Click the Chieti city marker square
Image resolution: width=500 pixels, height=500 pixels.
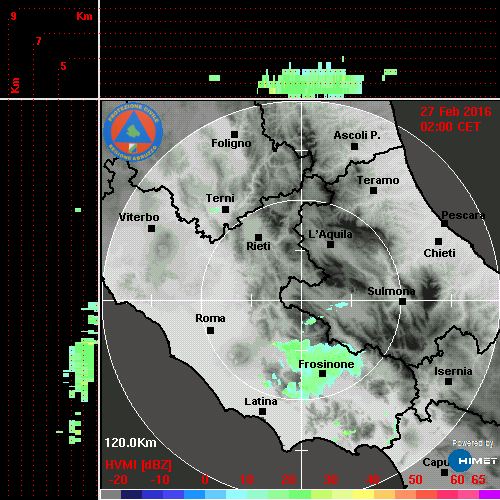click(439, 241)
